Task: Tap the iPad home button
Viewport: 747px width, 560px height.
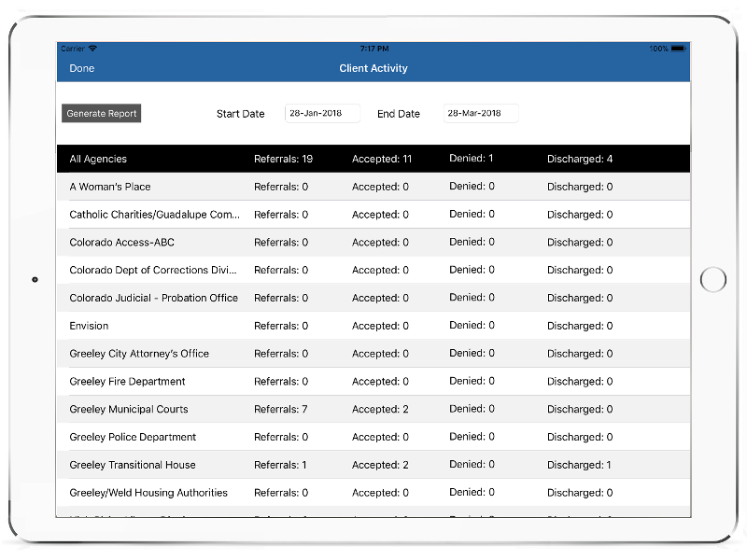Action: (x=712, y=279)
